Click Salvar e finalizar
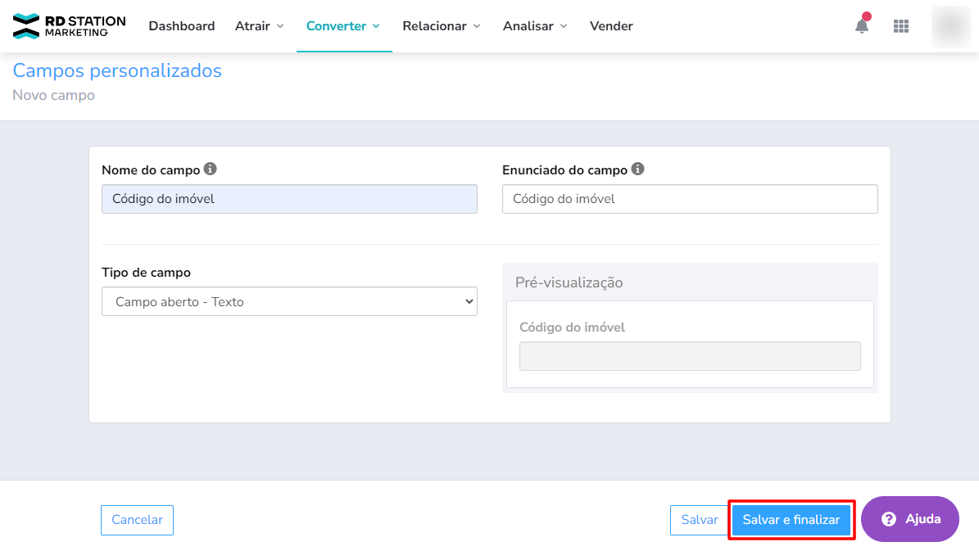The image size is (979, 560). point(791,520)
